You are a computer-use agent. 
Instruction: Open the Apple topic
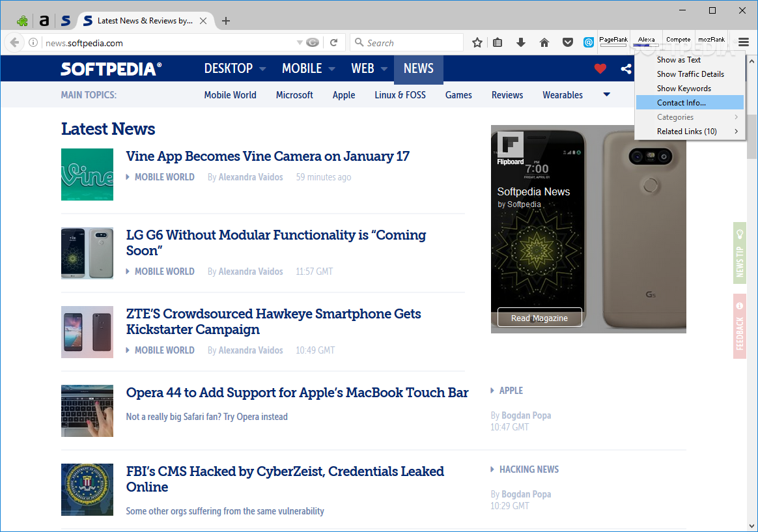click(344, 95)
